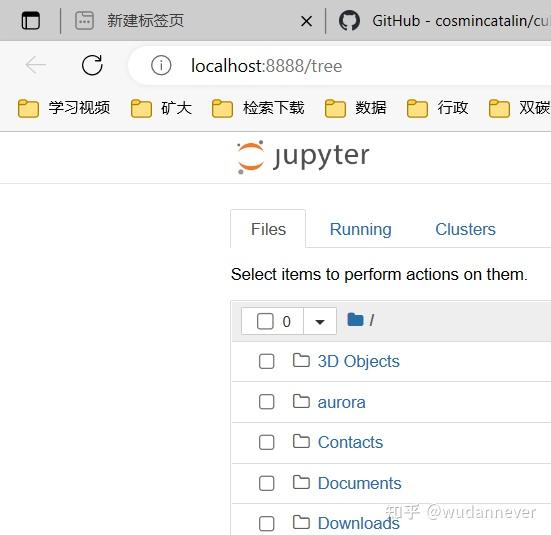Viewport: 551px width, 535px height.
Task: Click folder icon beside 3D Objects
Action: coord(301,360)
